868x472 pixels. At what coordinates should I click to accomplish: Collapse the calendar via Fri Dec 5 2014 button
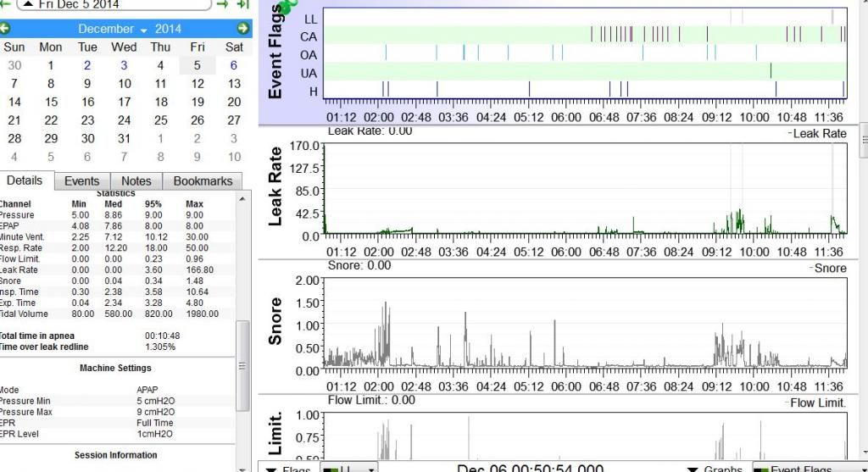[x=114, y=4]
